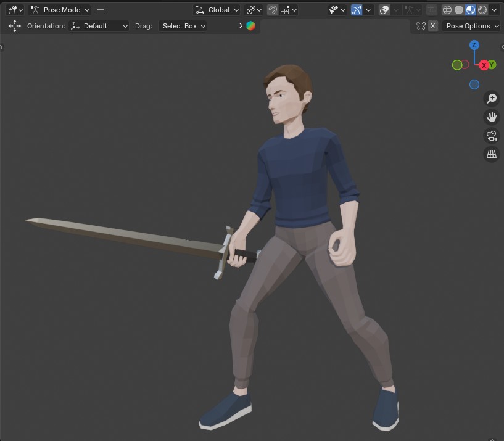Click the blue Z axis gizmo ball
This screenshot has height=441, width=504.
474,45
